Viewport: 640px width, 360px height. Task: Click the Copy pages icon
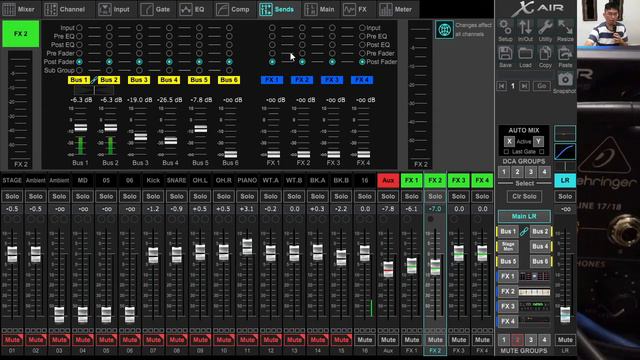pyautogui.click(x=545, y=54)
